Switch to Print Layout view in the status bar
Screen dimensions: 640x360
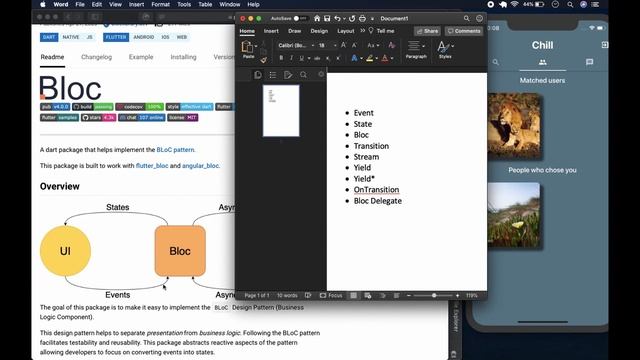(x=353, y=295)
